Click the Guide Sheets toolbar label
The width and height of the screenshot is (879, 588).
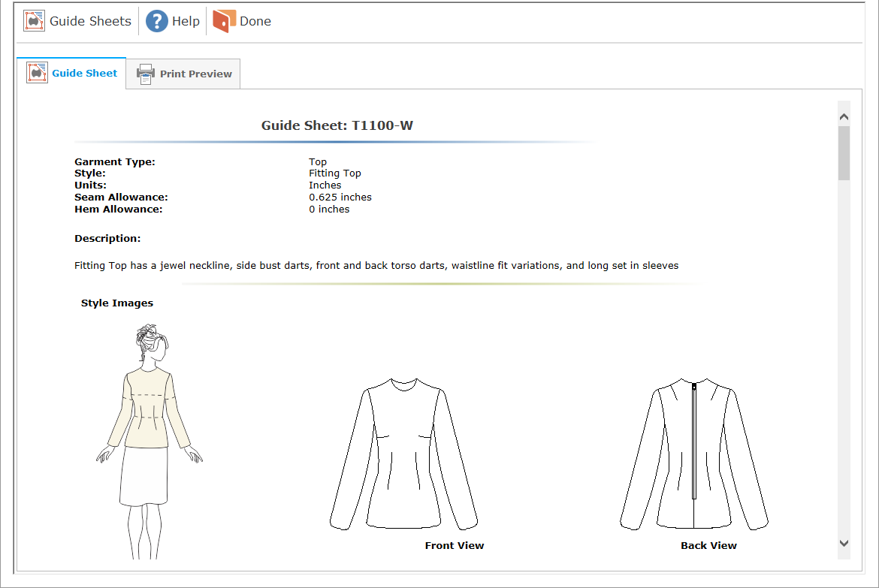(90, 21)
